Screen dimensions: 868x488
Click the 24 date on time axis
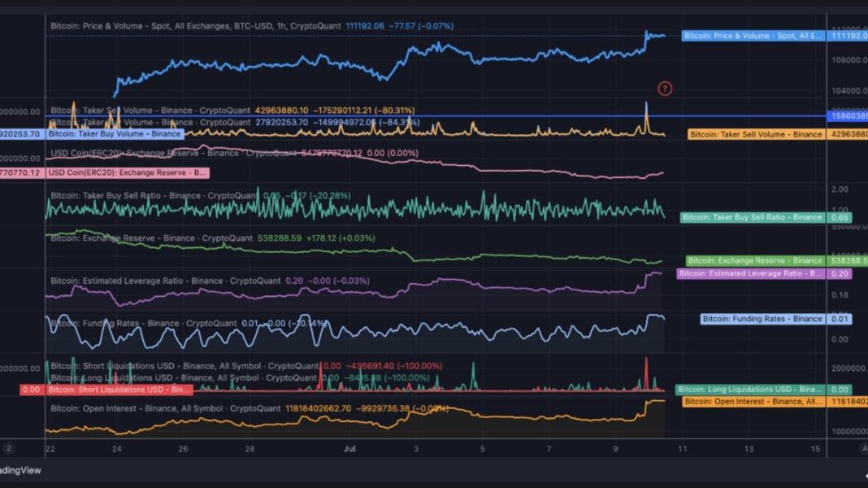pos(117,449)
